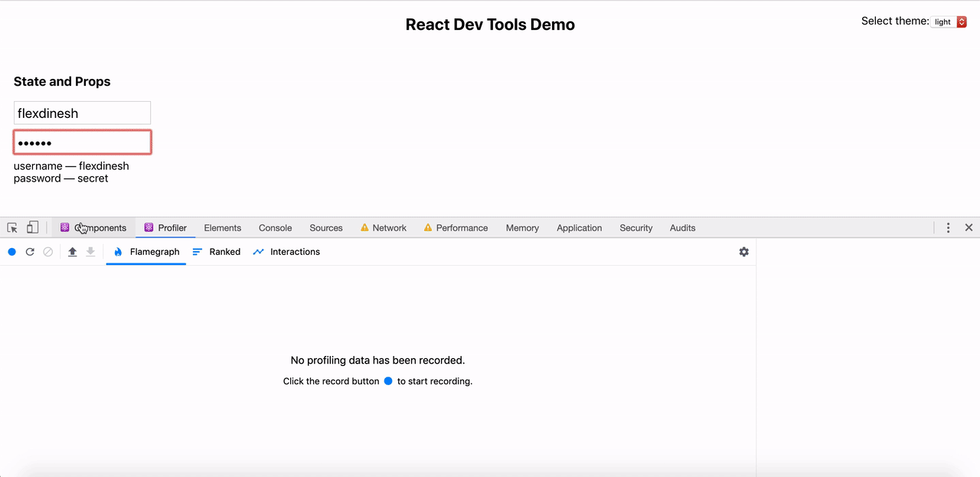Click 'No profiling data has been recorded' message
Viewport: 980px width, 477px height.
pyautogui.click(x=377, y=360)
